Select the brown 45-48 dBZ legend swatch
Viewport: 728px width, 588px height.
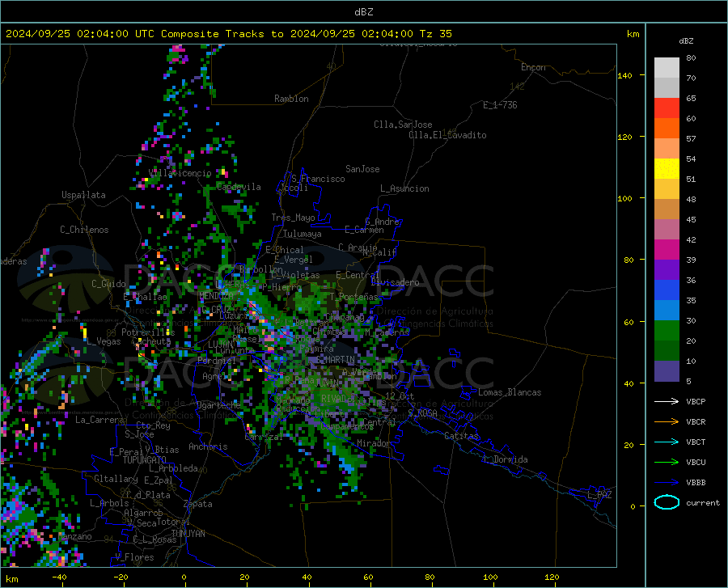pos(667,209)
